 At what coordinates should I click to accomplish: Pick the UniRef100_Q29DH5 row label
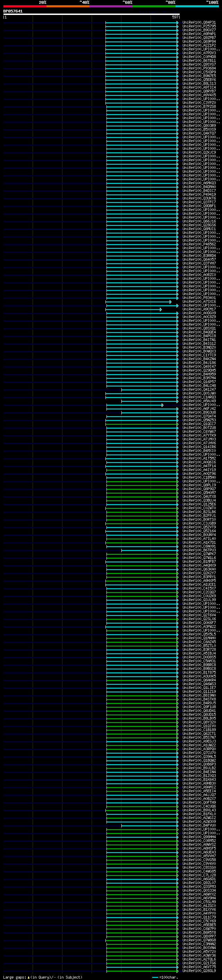199,371
